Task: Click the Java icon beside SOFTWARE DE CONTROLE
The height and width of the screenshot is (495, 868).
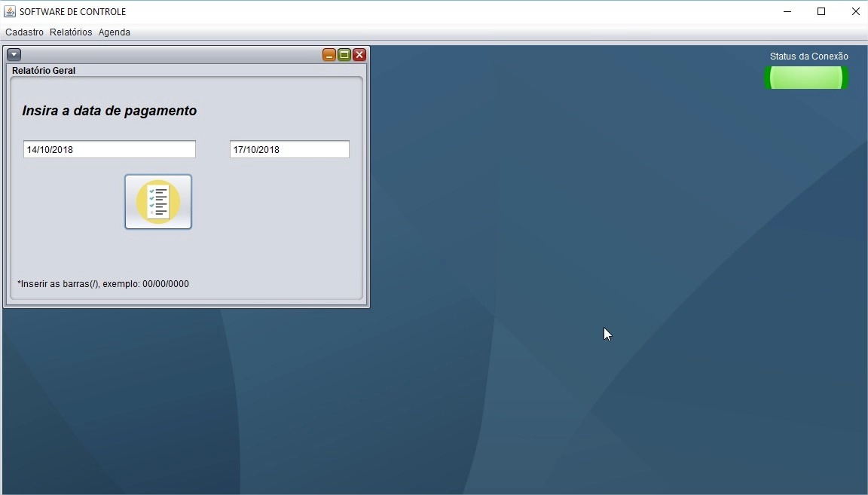Action: (9, 11)
